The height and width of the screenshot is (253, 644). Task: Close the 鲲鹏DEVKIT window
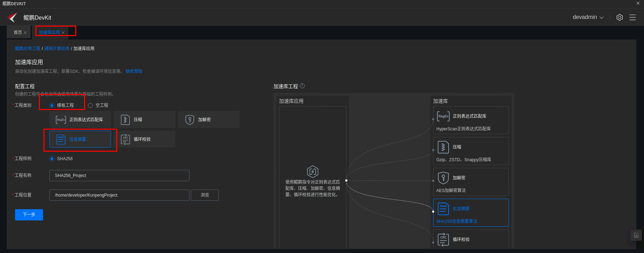tap(638, 3)
